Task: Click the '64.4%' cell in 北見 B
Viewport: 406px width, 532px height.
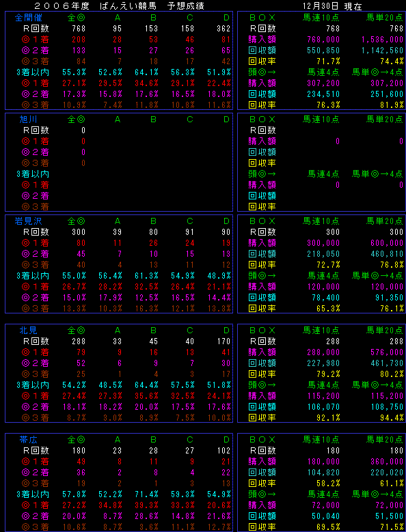Action: 146,384
